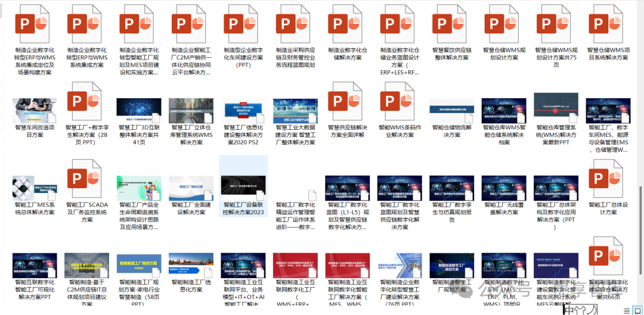Switch to large icons view
This screenshot has width=644, height=315.
[636, 310]
